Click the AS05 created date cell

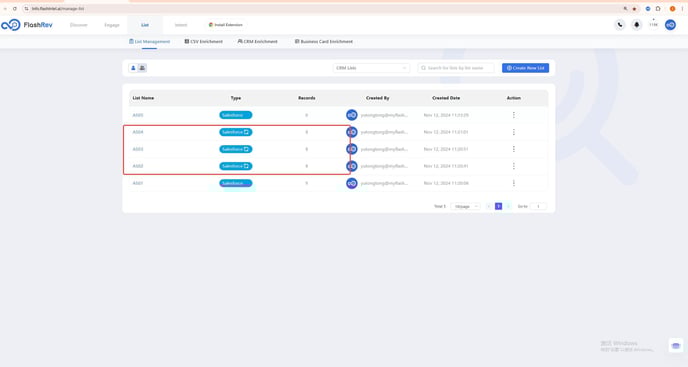pos(446,115)
